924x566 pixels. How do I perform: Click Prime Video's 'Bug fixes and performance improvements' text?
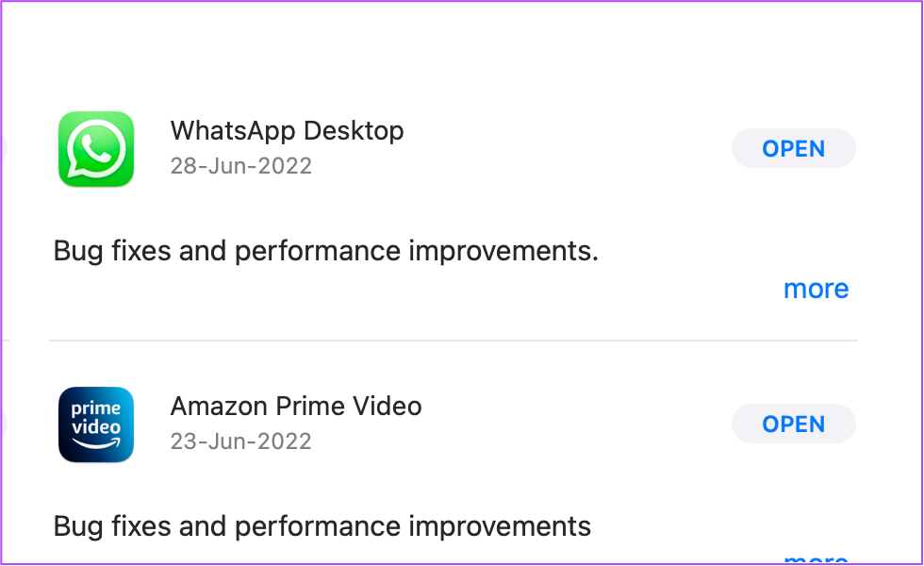click(322, 527)
